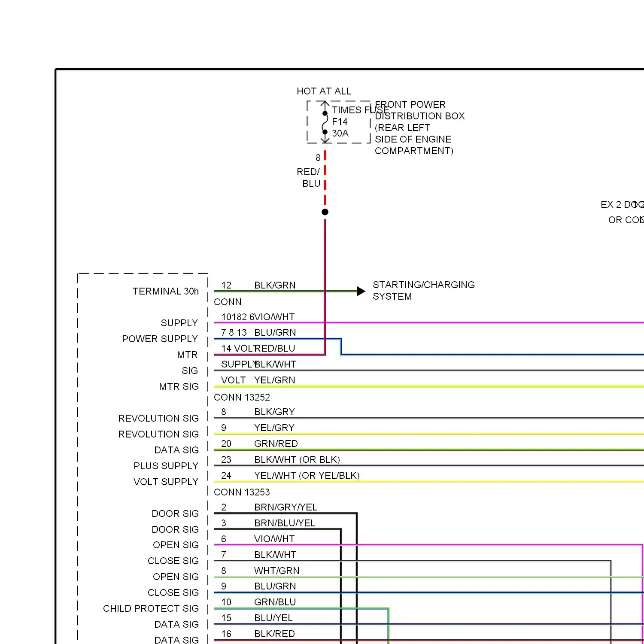Image resolution: width=644 pixels, height=644 pixels.
Task: Select the "DISTRIBUTION BOX" text
Action: coord(420,116)
